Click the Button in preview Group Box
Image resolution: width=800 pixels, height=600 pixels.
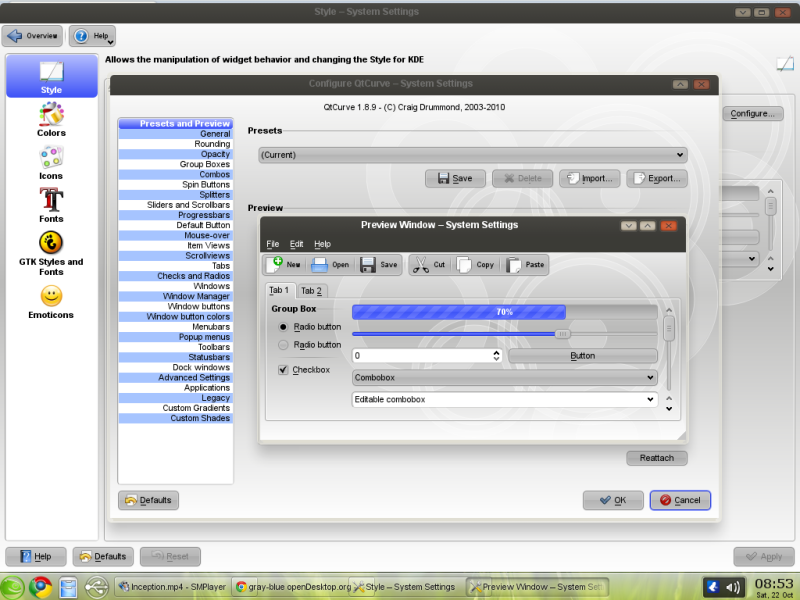pyautogui.click(x=583, y=356)
